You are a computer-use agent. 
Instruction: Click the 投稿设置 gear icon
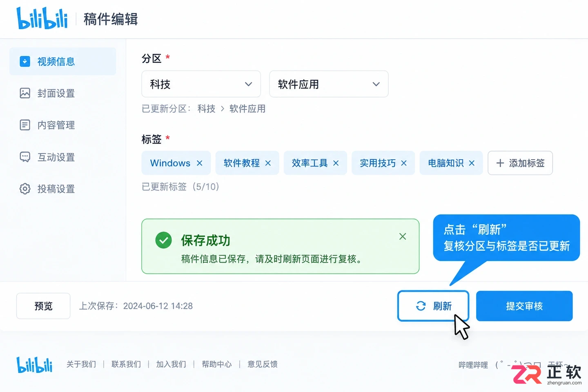[x=25, y=189]
